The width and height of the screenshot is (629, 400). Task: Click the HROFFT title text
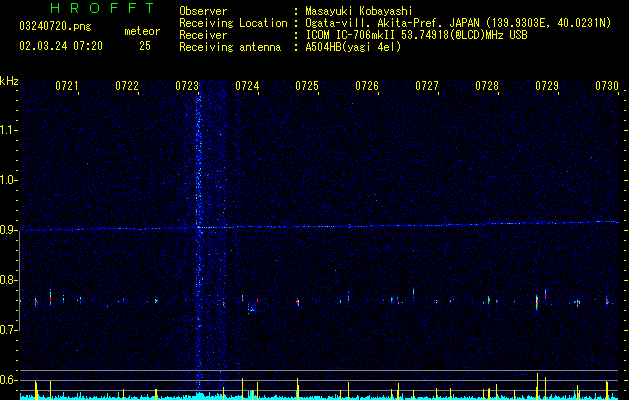[103, 8]
